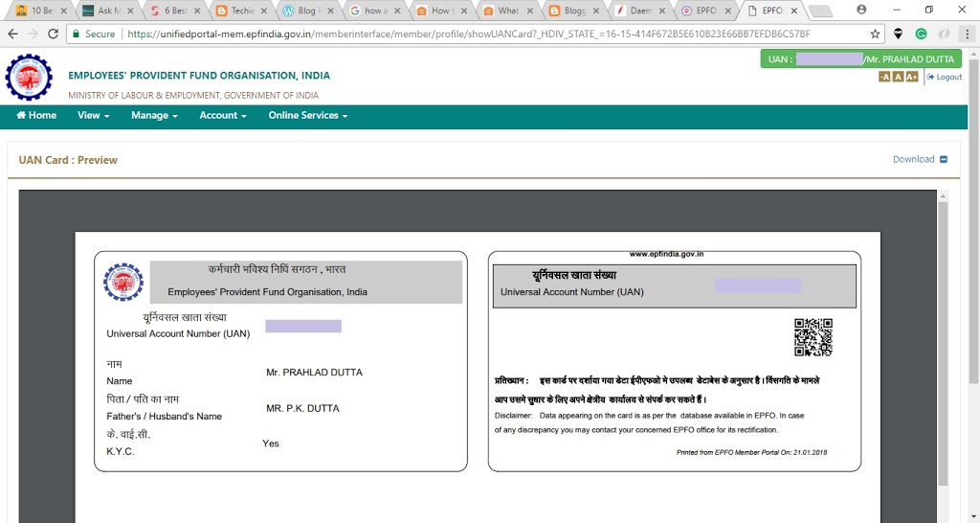Switch to the '6 Best' browser tab
This screenshot has width=980, height=523.
coord(172,10)
